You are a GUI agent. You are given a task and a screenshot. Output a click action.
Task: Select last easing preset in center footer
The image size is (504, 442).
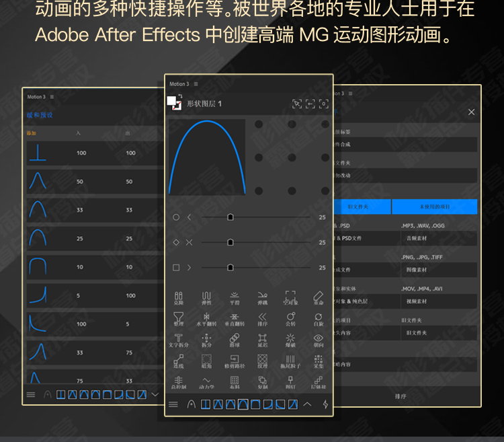point(292,404)
